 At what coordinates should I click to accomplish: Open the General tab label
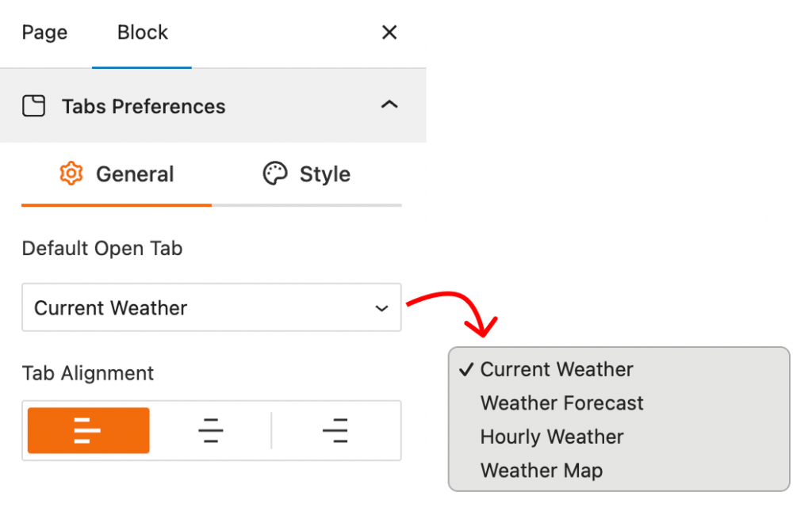135,174
